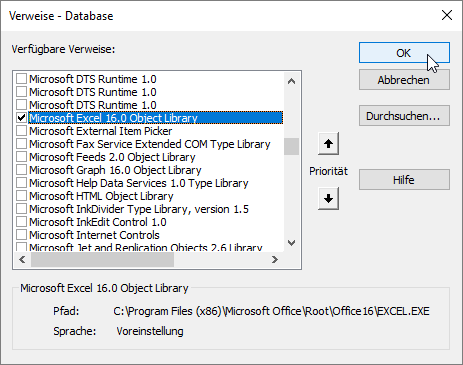The image size is (463, 365).
Task: Click the Priorität label
Action: click(328, 171)
